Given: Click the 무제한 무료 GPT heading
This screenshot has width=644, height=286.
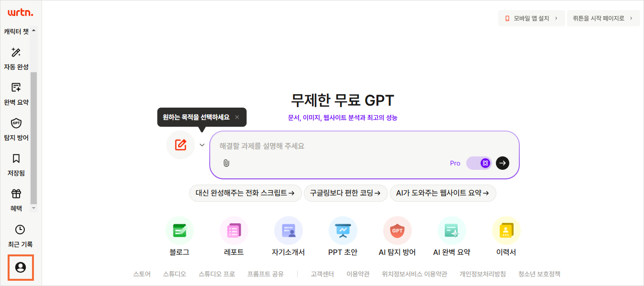Looking at the screenshot, I should tap(343, 100).
